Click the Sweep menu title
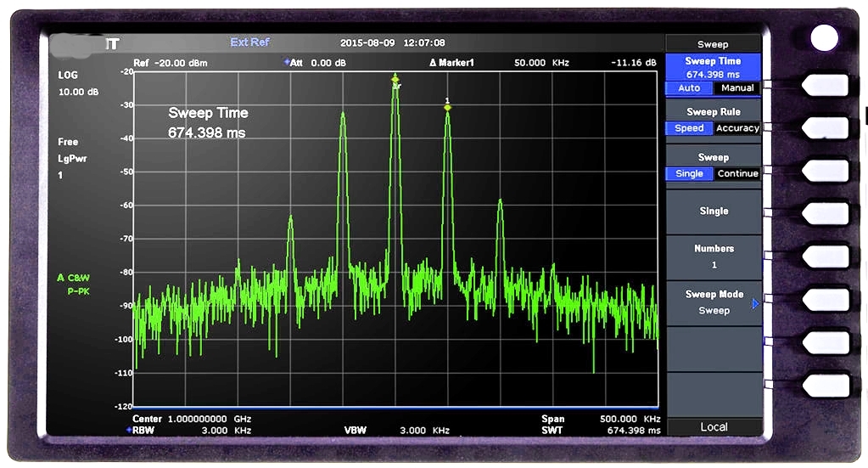The height and width of the screenshot is (468, 868). (713, 44)
